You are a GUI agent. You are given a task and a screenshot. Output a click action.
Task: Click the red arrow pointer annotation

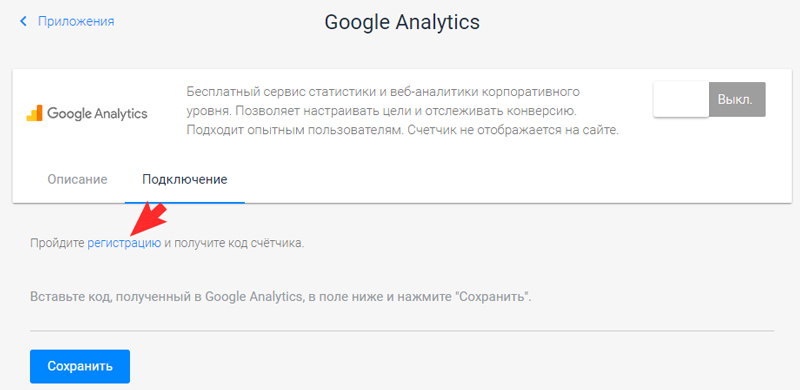pos(148,220)
